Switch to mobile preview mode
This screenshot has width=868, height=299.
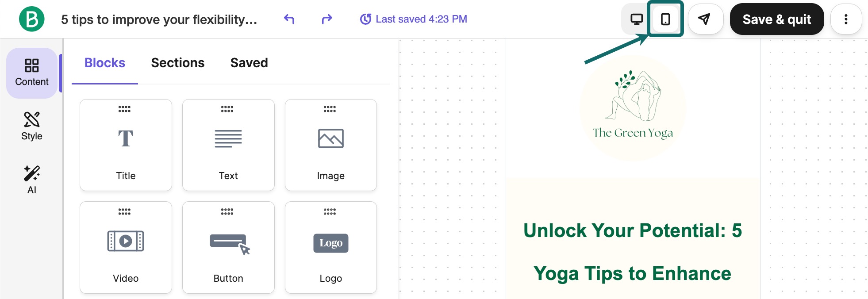point(665,19)
